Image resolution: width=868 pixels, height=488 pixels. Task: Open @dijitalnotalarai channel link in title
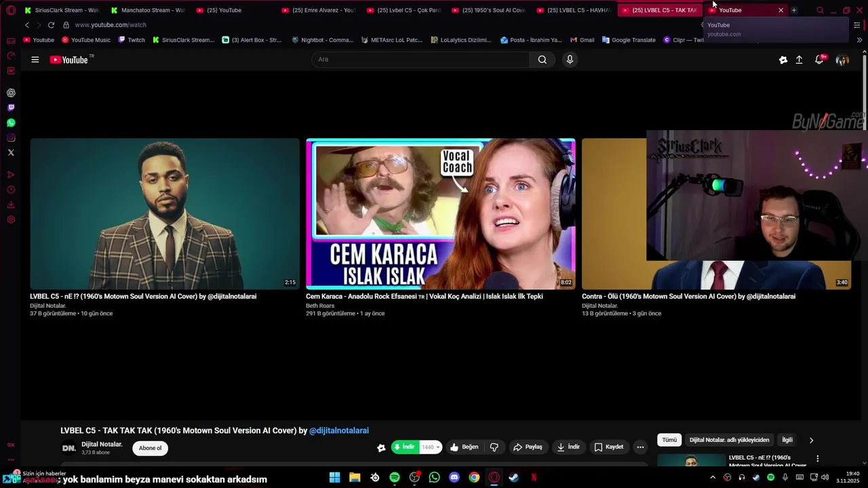pos(339,430)
